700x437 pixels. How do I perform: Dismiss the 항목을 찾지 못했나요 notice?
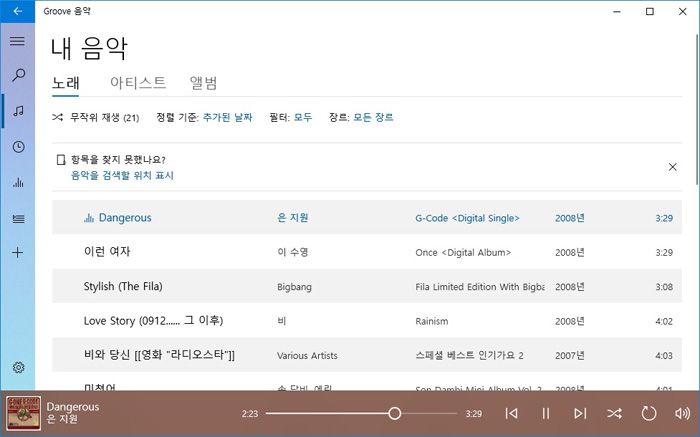[x=672, y=167]
